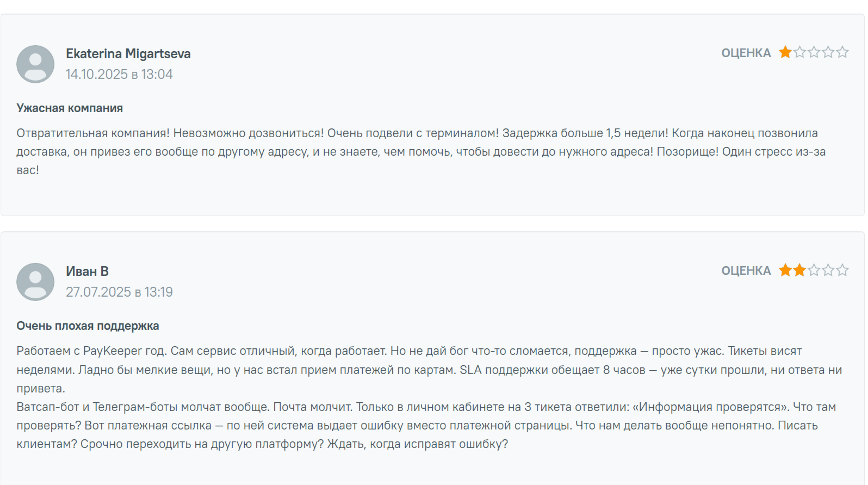This screenshot has height=485, width=868.
Task: Open Ekaterina Migartseva's profile name
Action: pos(128,53)
